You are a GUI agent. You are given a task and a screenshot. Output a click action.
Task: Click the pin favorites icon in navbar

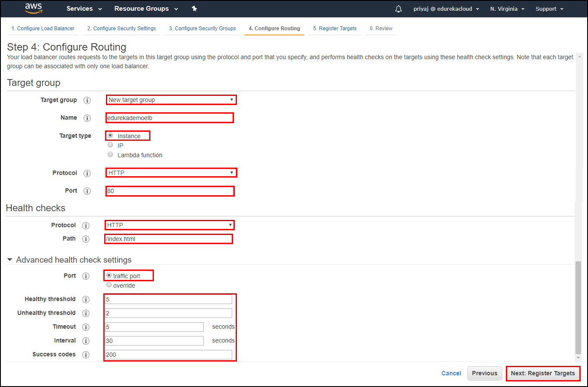194,8
